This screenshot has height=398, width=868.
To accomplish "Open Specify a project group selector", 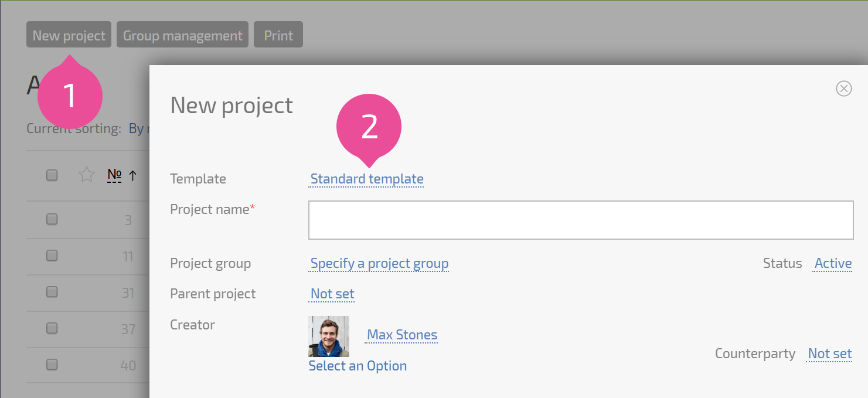I will (x=379, y=263).
